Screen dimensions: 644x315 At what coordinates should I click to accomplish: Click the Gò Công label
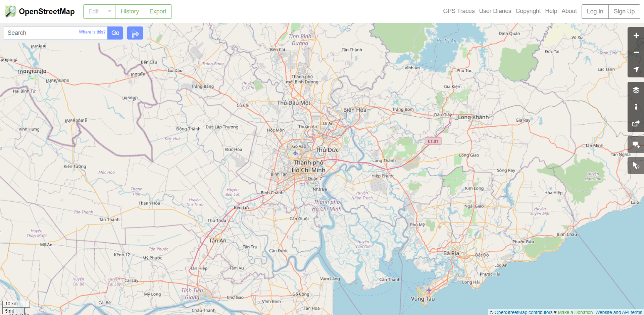tap(301, 294)
